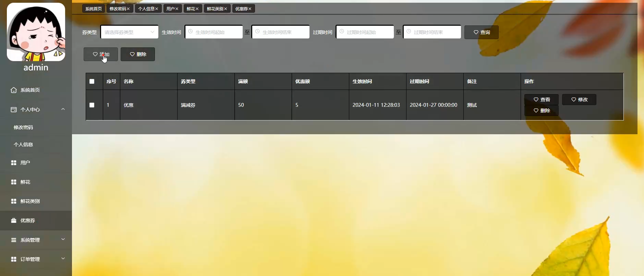Click the grid icon next to 用户
The image size is (644, 276).
point(14,163)
